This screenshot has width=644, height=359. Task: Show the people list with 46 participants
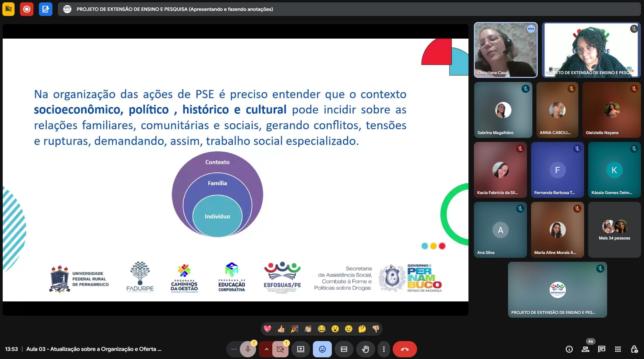pyautogui.click(x=585, y=349)
